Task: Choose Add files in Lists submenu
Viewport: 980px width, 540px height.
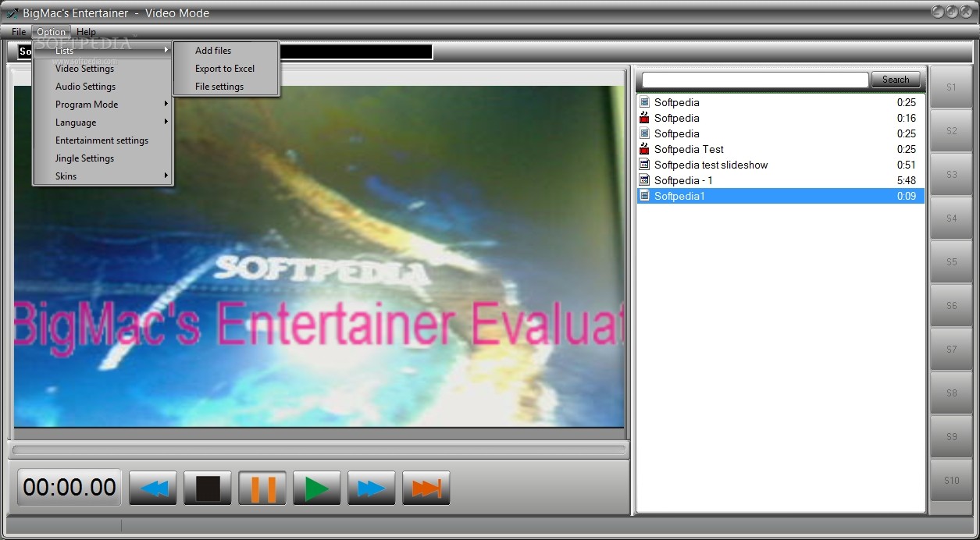Action: (x=226, y=51)
